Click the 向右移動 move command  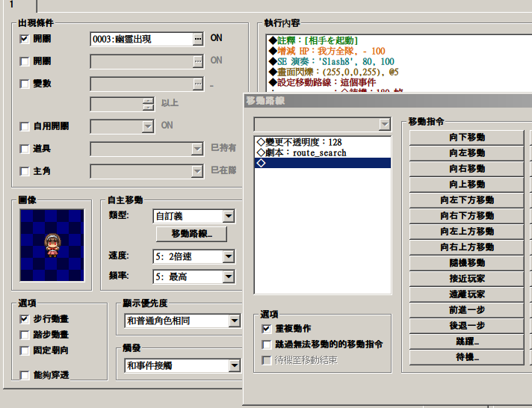pos(467,169)
